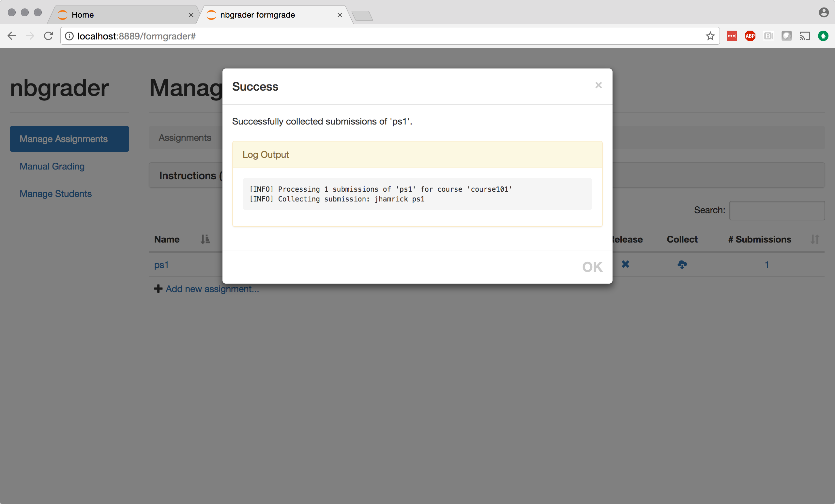Click the red password manager extension icon

click(x=732, y=36)
